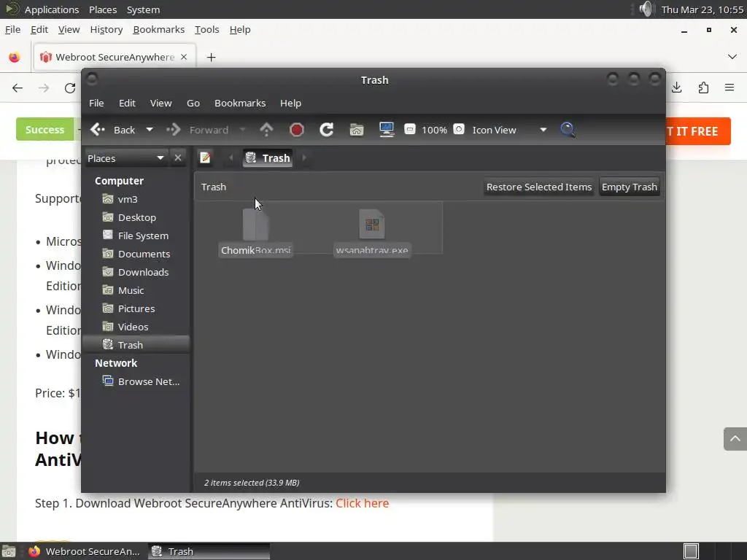Go up to the parent folder arrow icon
The height and width of the screenshot is (560, 747).
pos(266,130)
